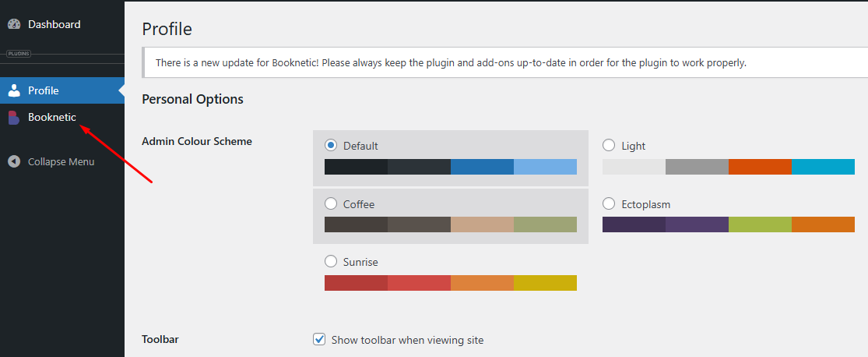Open the Dashboard menu item
This screenshot has height=357, width=868.
[x=54, y=24]
